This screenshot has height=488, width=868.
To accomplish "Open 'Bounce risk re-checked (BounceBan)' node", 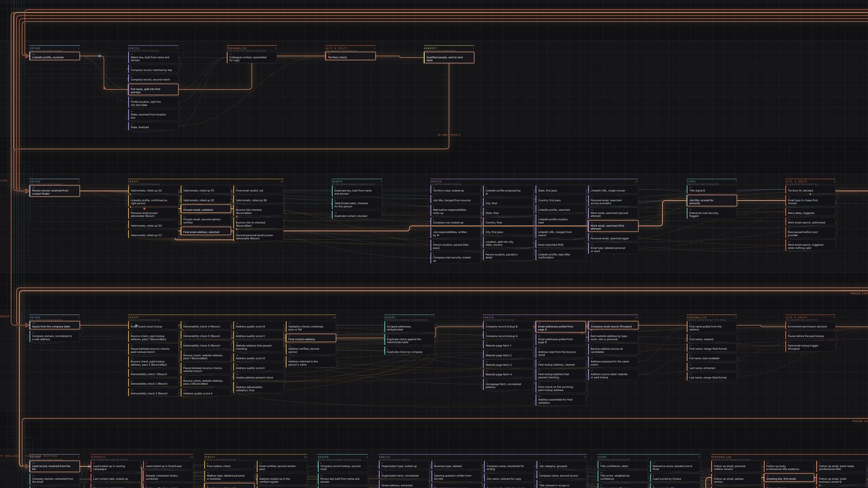I will click(259, 223).
